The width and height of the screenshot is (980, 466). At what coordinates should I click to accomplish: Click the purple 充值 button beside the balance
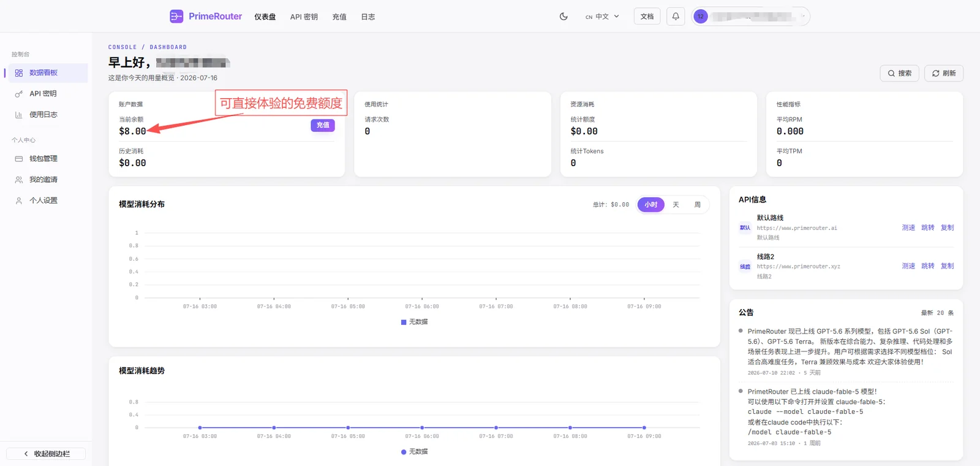(x=323, y=125)
